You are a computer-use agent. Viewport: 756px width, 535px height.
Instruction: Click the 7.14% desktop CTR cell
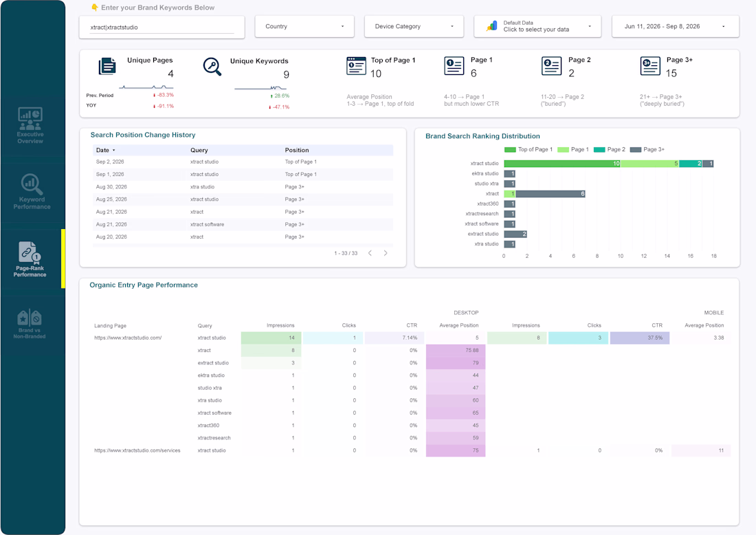(394, 338)
